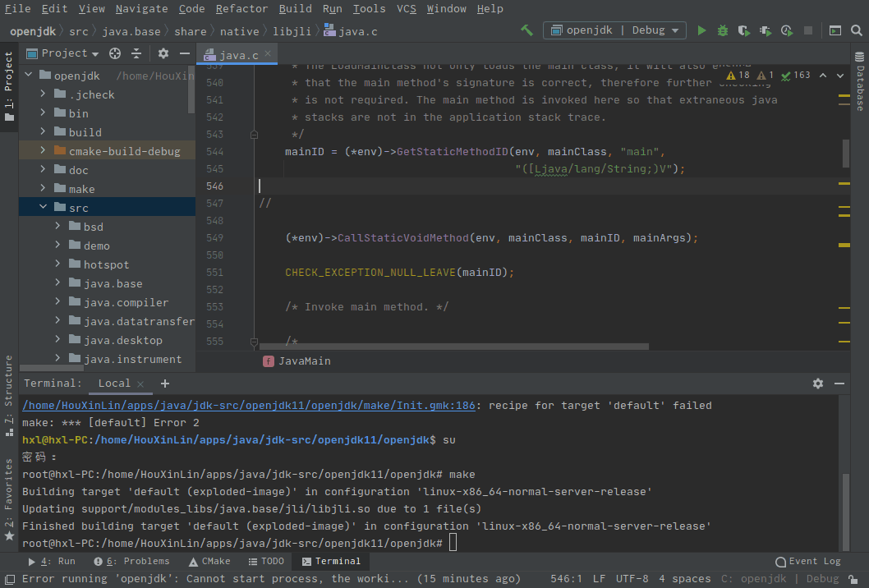
Task: Switch to the Run tool window tab
Action: tap(52, 562)
